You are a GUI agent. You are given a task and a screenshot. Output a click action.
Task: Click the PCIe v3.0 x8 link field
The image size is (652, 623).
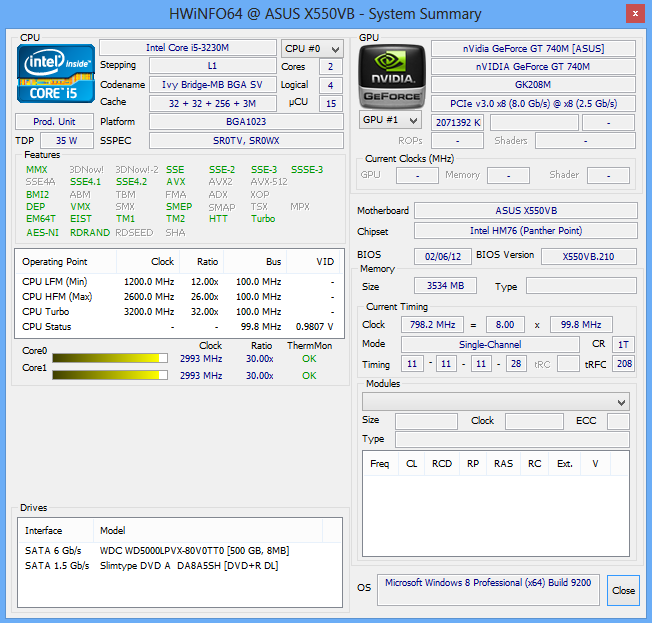click(533, 103)
